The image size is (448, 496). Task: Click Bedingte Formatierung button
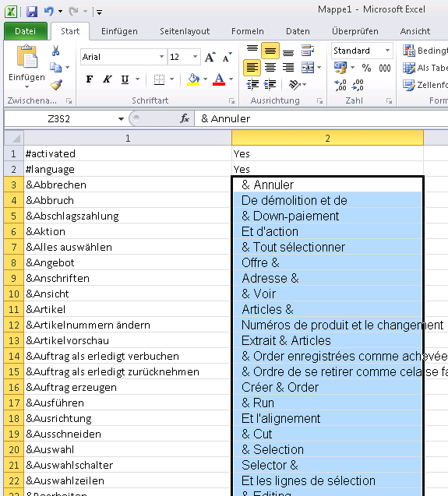(425, 51)
